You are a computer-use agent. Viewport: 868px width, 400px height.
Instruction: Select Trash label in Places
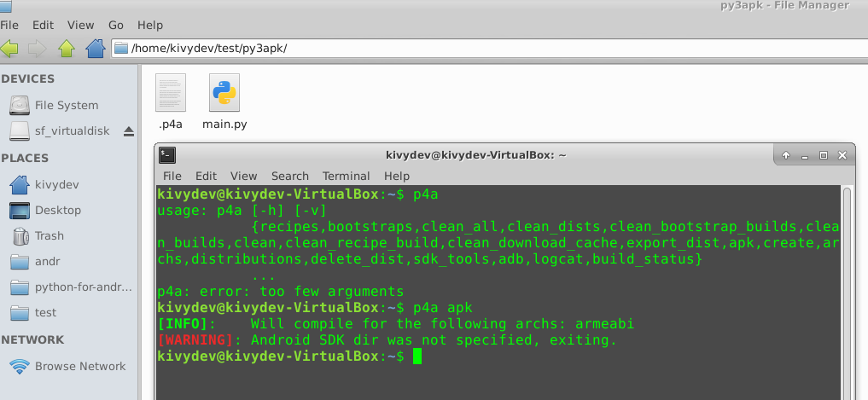point(50,235)
